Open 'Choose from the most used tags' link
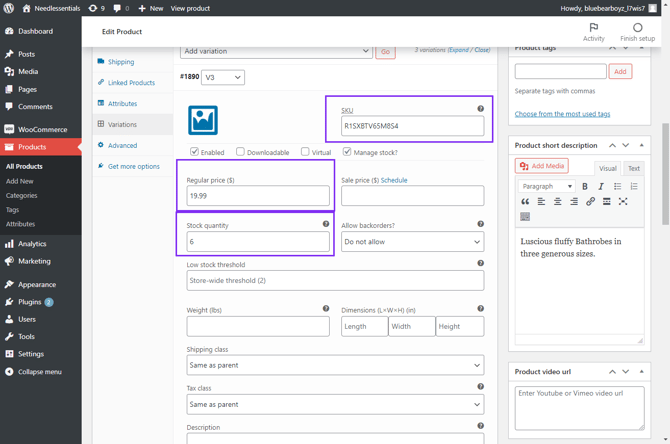Viewport: 670px width, 444px height. pos(562,114)
